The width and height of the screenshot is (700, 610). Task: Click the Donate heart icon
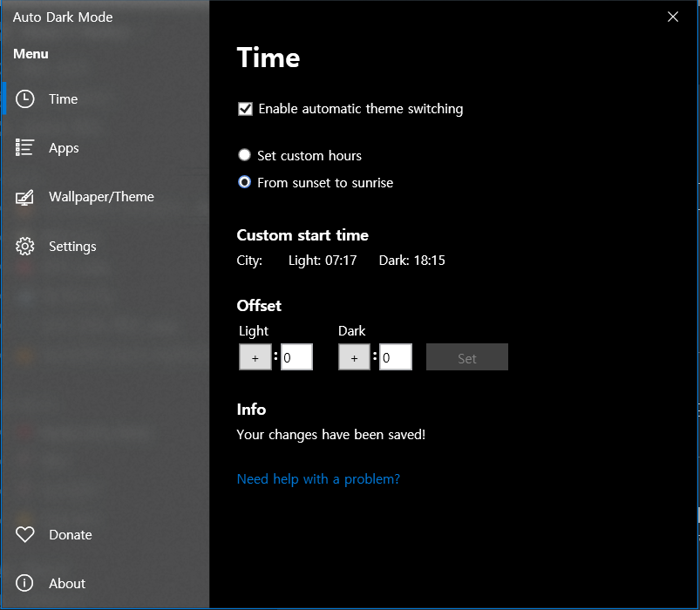(x=24, y=534)
